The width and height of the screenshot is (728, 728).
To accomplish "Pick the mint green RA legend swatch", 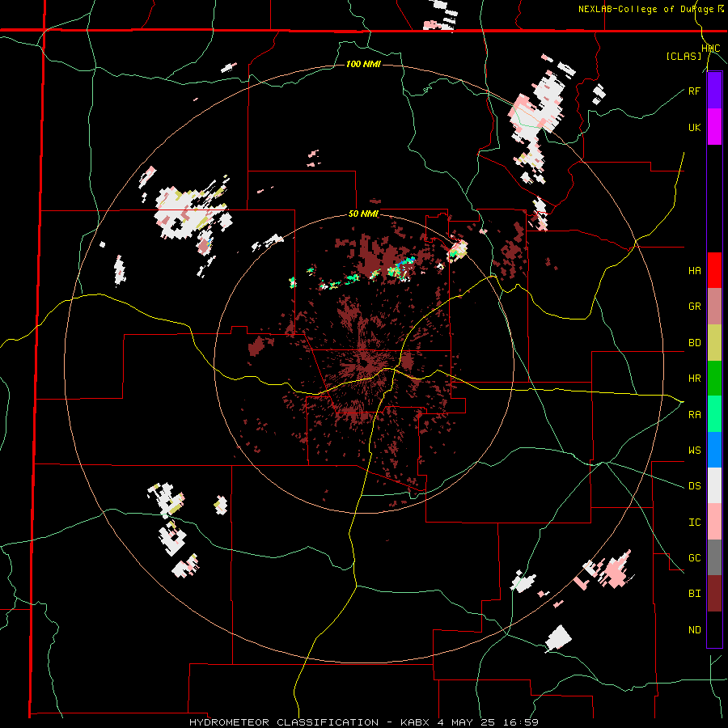I will [714, 414].
